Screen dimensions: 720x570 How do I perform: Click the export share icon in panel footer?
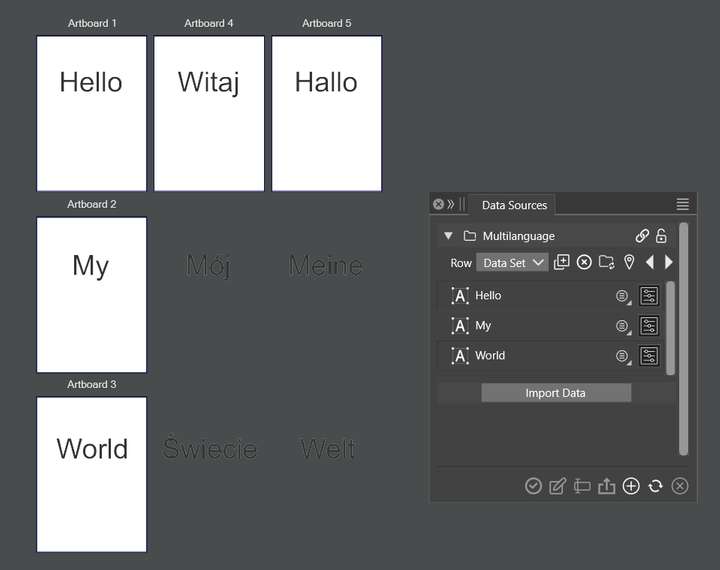click(x=606, y=486)
